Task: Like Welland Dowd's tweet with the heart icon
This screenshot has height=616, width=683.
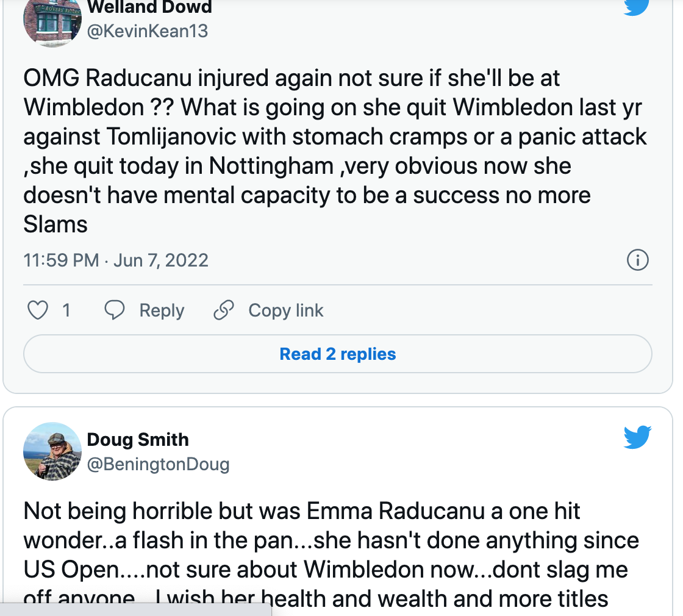Action: click(38, 310)
